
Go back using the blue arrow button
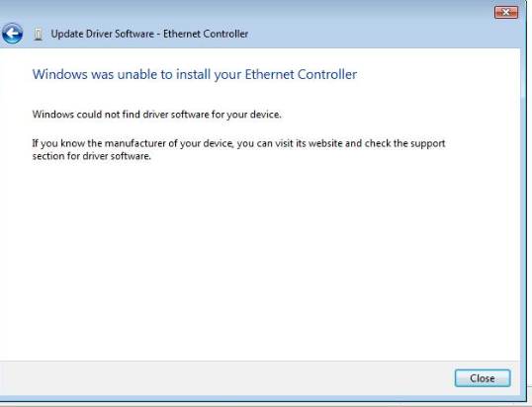[x=12, y=34]
